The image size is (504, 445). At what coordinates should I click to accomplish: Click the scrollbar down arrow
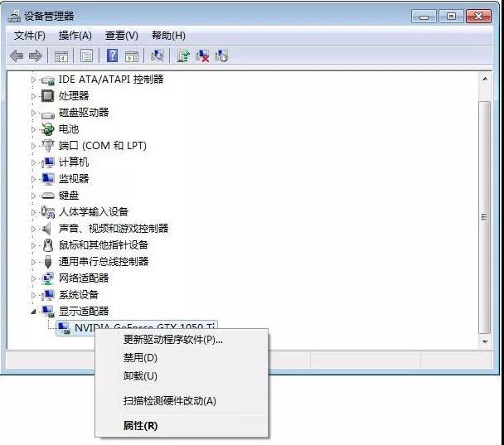click(x=485, y=341)
